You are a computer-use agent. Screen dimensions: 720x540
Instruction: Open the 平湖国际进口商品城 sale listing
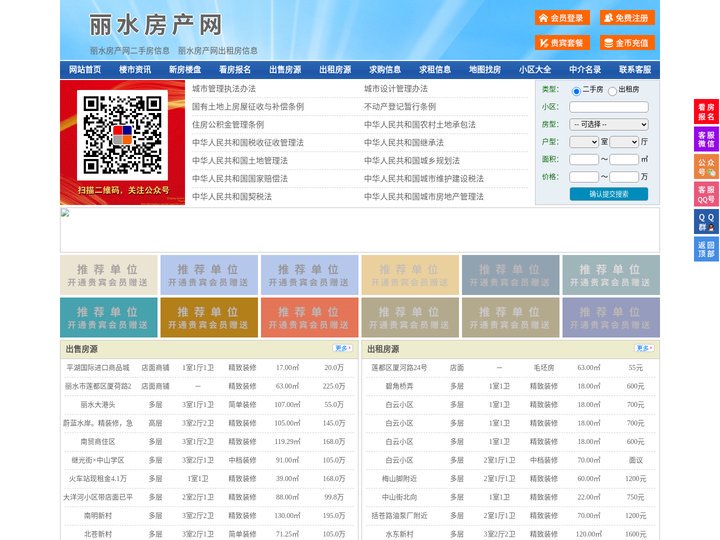pos(98,368)
